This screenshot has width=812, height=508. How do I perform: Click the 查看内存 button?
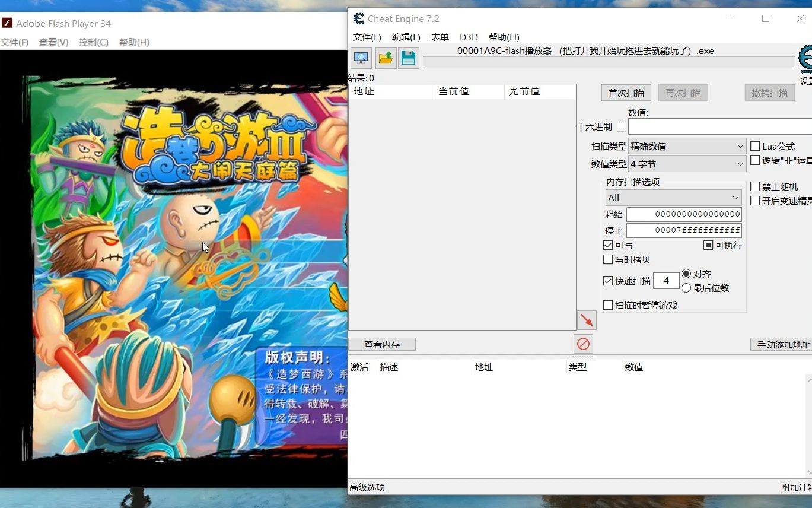tap(382, 344)
